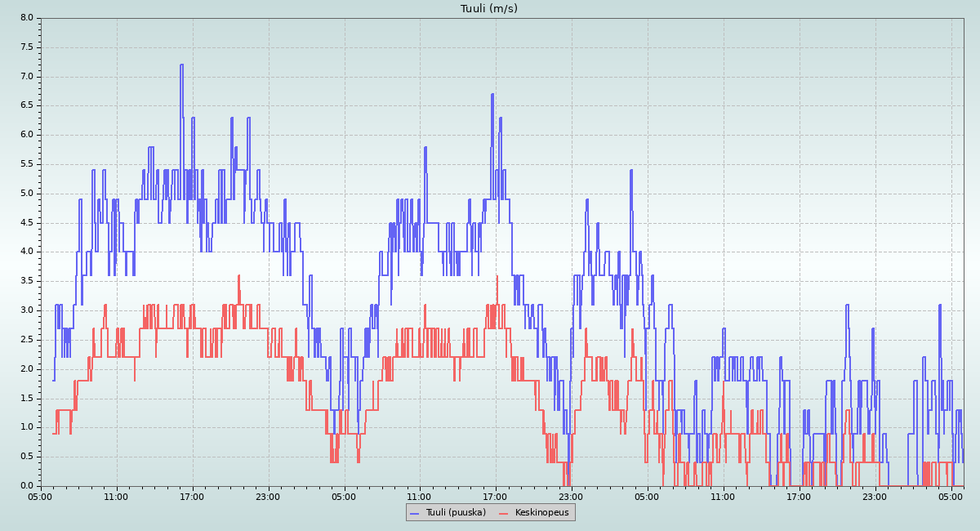Select the 2.0 y-axis tick label
Screen dimensions: 980x531
[x=26, y=368]
